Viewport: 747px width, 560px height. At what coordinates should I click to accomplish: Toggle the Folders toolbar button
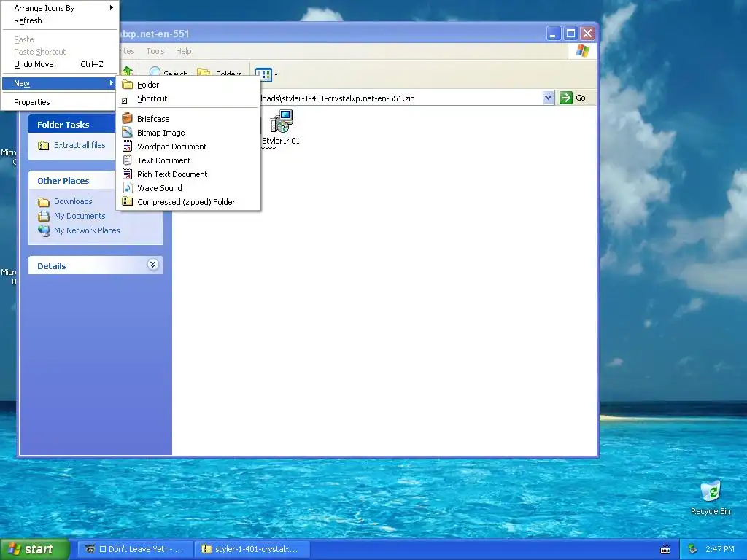[x=219, y=73]
